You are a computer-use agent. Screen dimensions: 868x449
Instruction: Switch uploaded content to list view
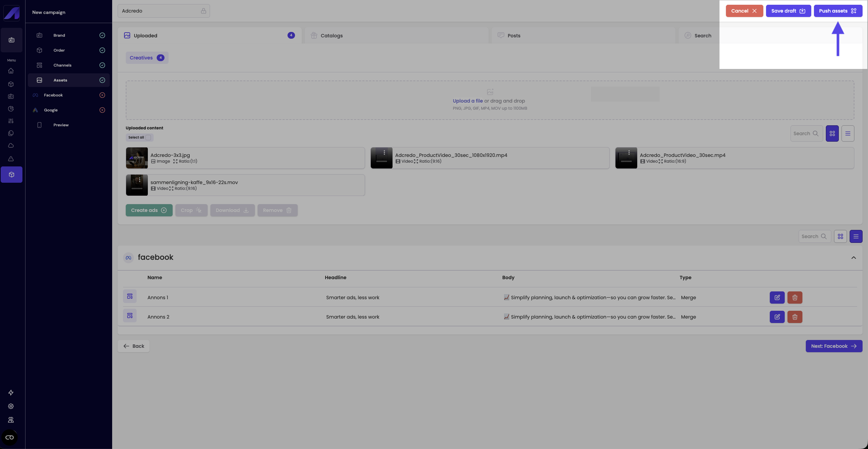(848, 133)
